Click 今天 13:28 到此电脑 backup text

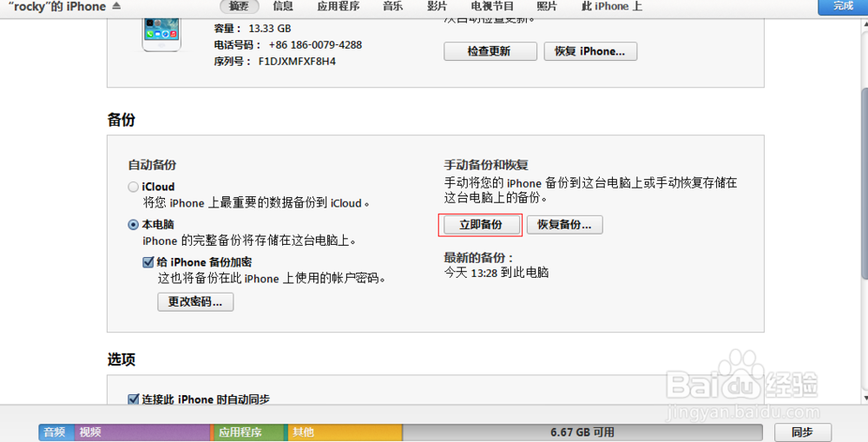pos(496,273)
